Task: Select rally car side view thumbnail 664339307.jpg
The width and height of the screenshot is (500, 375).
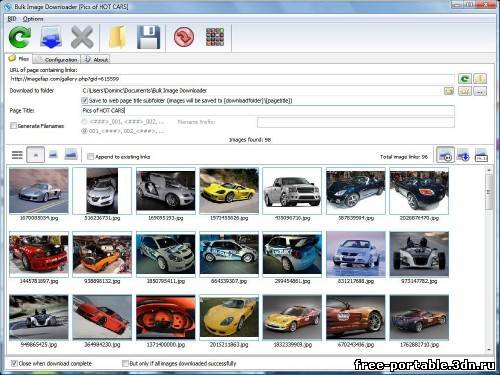Action: [x=229, y=254]
